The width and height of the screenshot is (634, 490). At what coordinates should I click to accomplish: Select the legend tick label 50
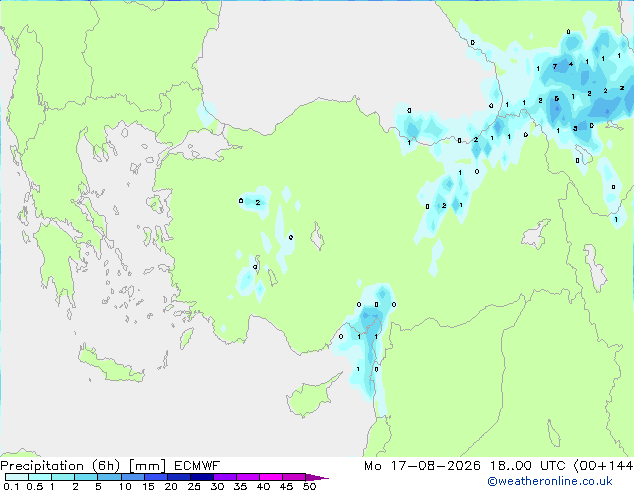tap(309, 486)
